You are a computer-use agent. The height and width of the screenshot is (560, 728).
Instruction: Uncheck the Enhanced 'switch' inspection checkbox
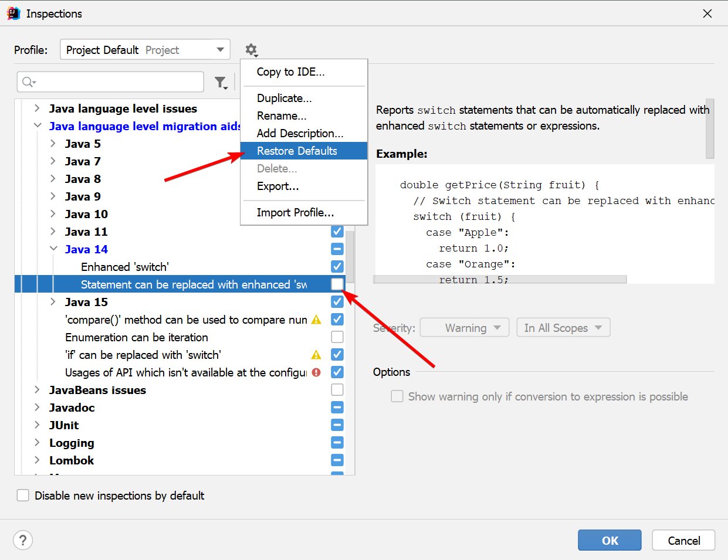point(337,267)
